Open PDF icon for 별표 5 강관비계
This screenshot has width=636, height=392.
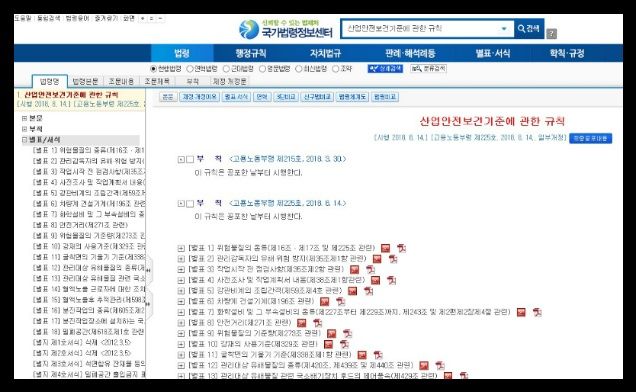368,291
